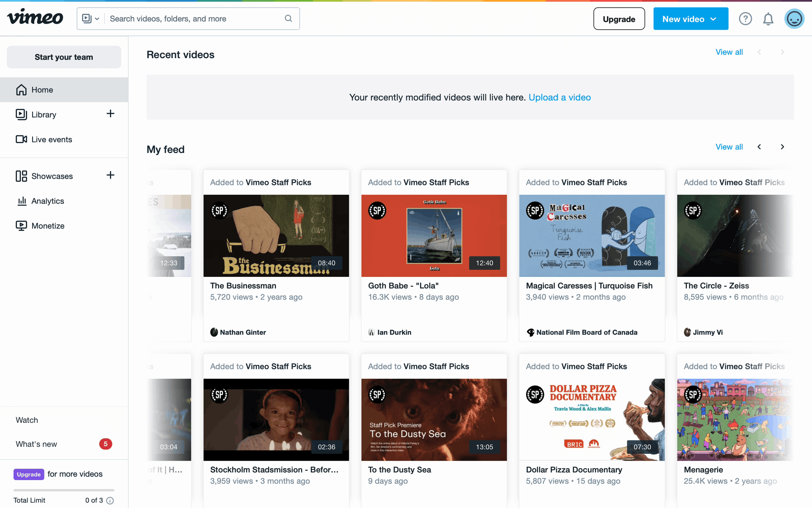Image resolution: width=812 pixels, height=508 pixels.
Task: Click Staff Pick badge on Dollar Pizza
Action: 535,395
